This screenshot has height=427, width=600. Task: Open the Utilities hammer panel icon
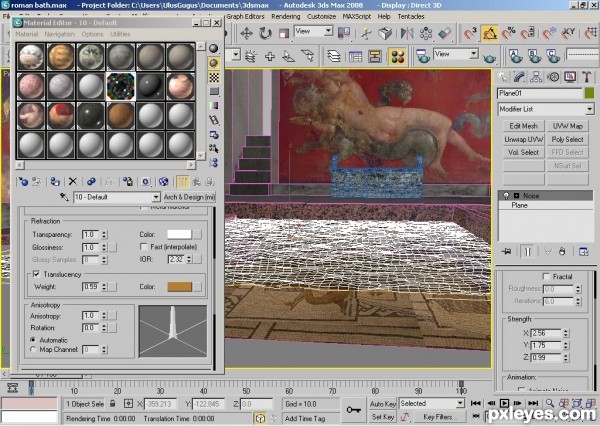[587, 77]
